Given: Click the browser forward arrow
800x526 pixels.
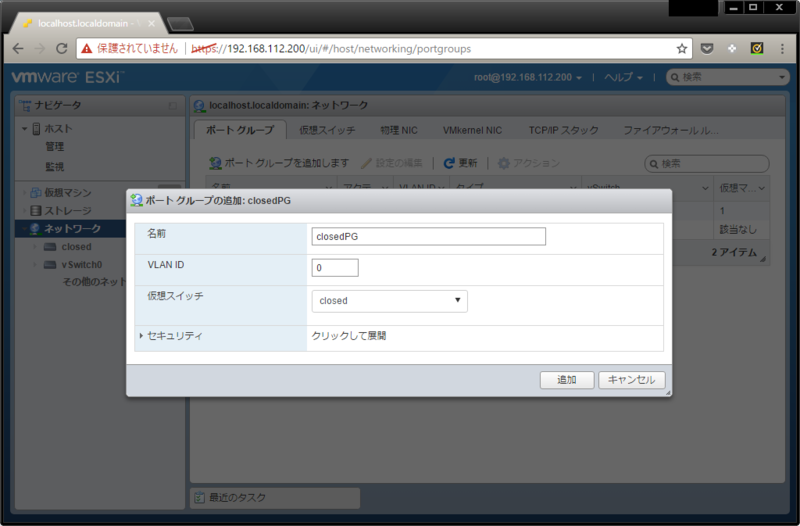Looking at the screenshot, I should click(39, 48).
